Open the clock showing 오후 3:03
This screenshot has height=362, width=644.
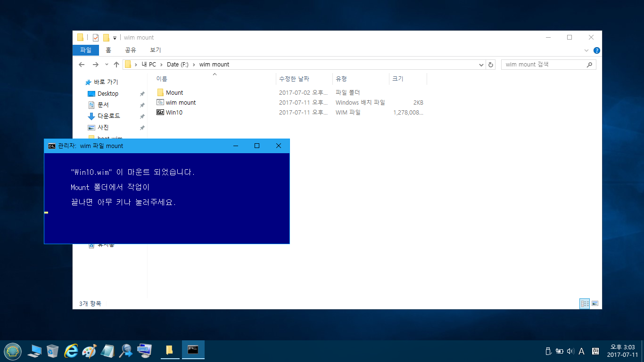(622, 351)
